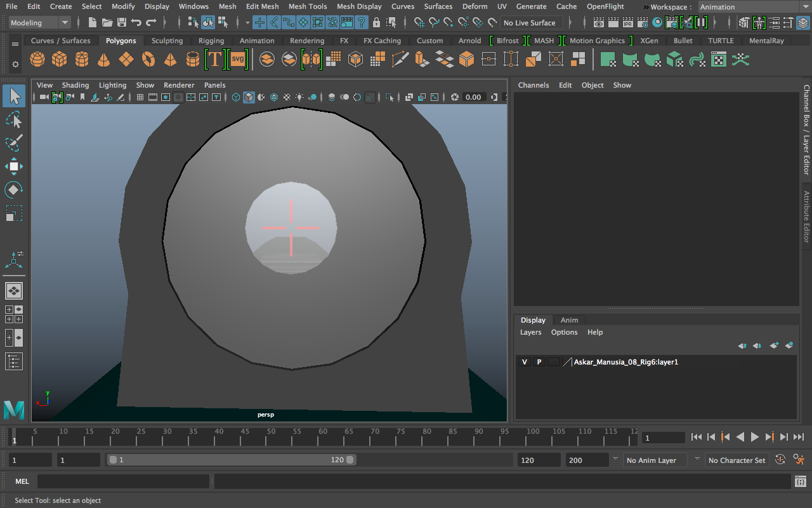Open the No Anim Layer dropdown

pos(654,460)
